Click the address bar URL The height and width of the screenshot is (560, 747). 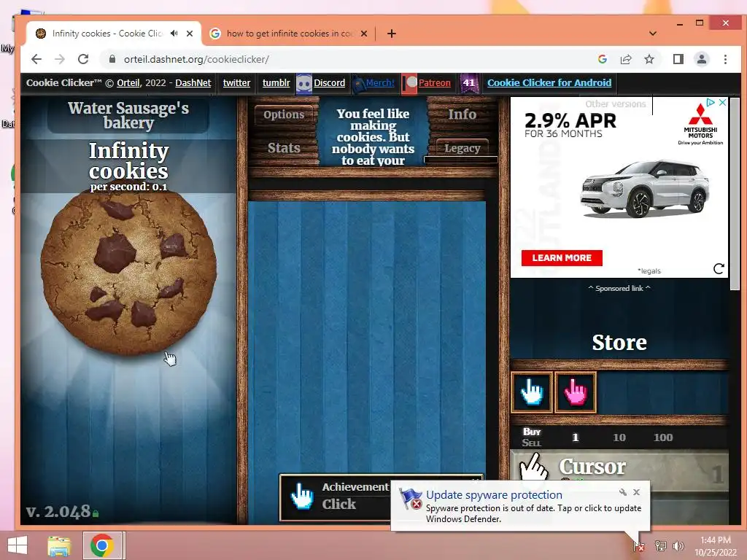pos(196,59)
